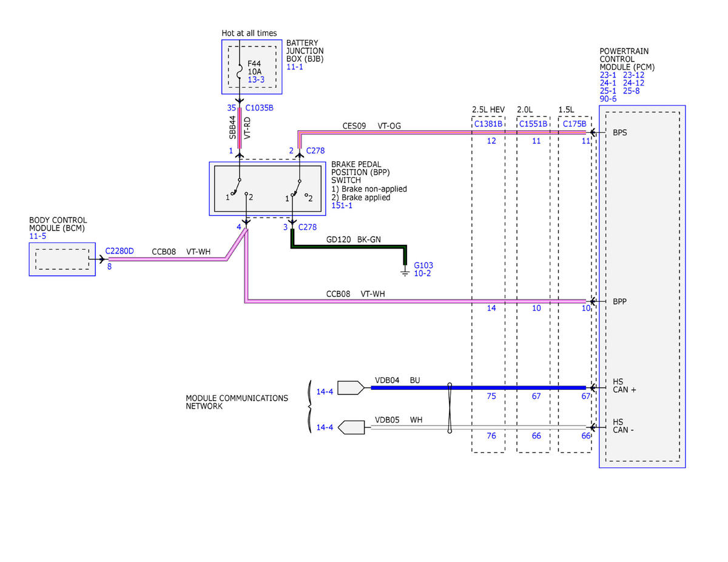Open the 25-1 PCM reference link
728x562 pixels.
tap(608, 91)
